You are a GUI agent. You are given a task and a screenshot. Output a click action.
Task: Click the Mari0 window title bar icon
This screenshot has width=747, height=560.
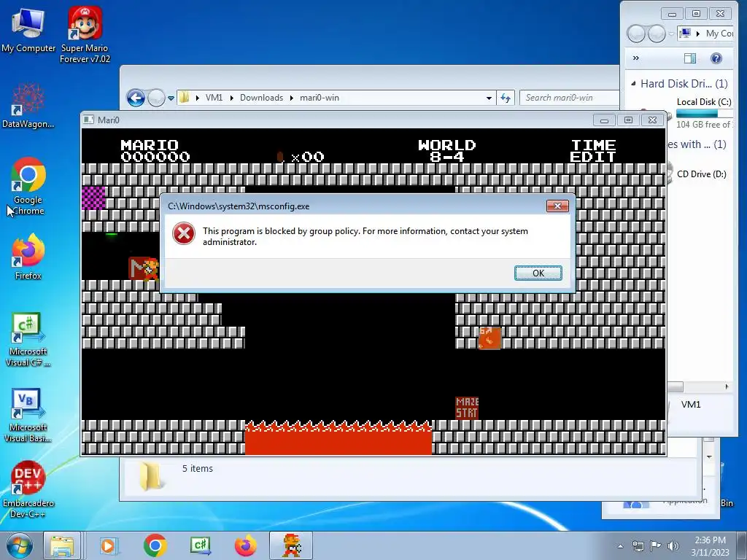88,120
